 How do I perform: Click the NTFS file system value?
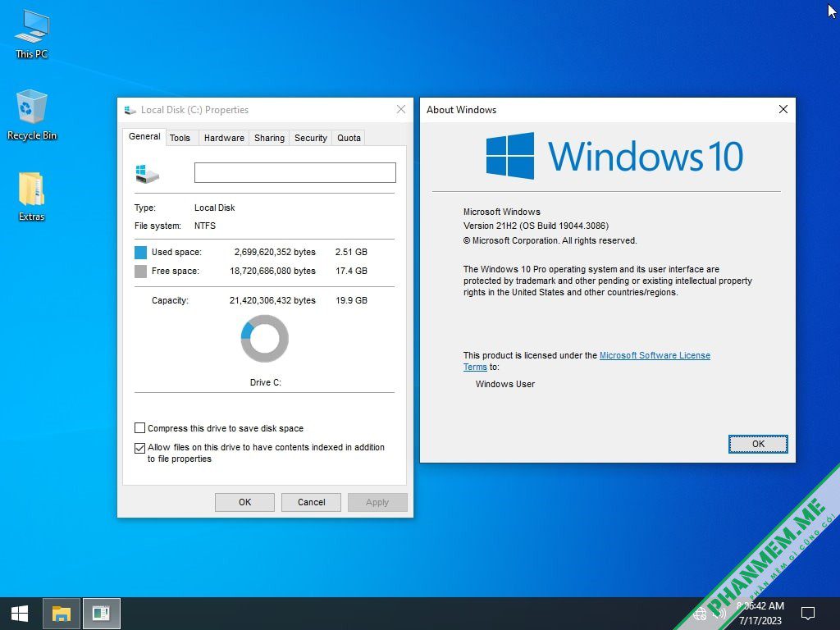[205, 226]
